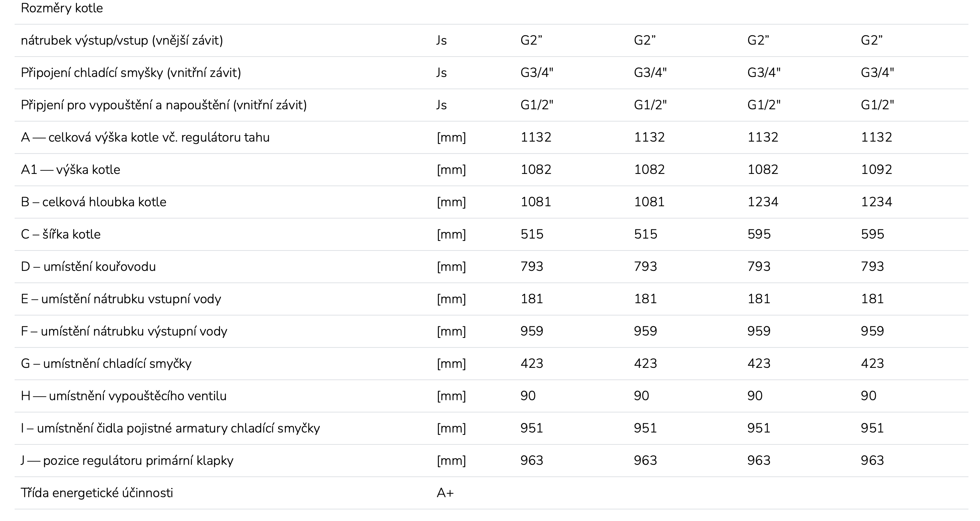
Task: Click the "Rozměry kotle" heading text
Action: tap(62, 8)
